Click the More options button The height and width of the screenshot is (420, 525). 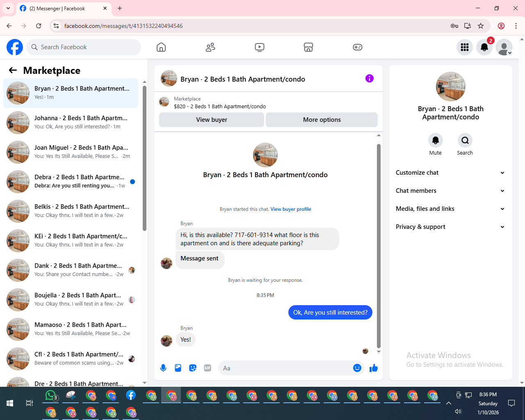[x=322, y=120]
